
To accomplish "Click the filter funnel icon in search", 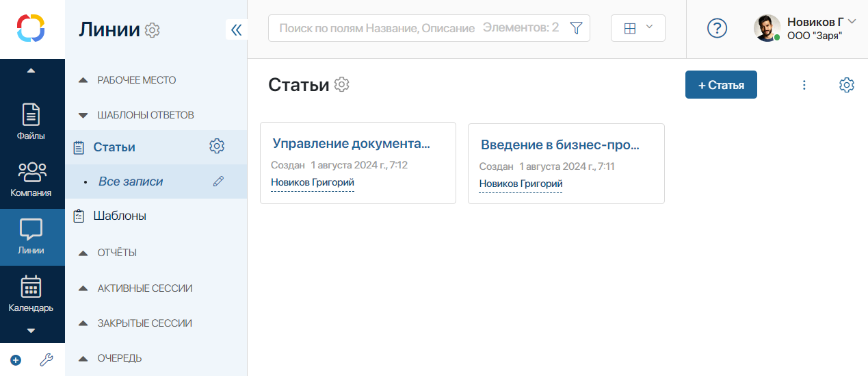I will (x=576, y=28).
